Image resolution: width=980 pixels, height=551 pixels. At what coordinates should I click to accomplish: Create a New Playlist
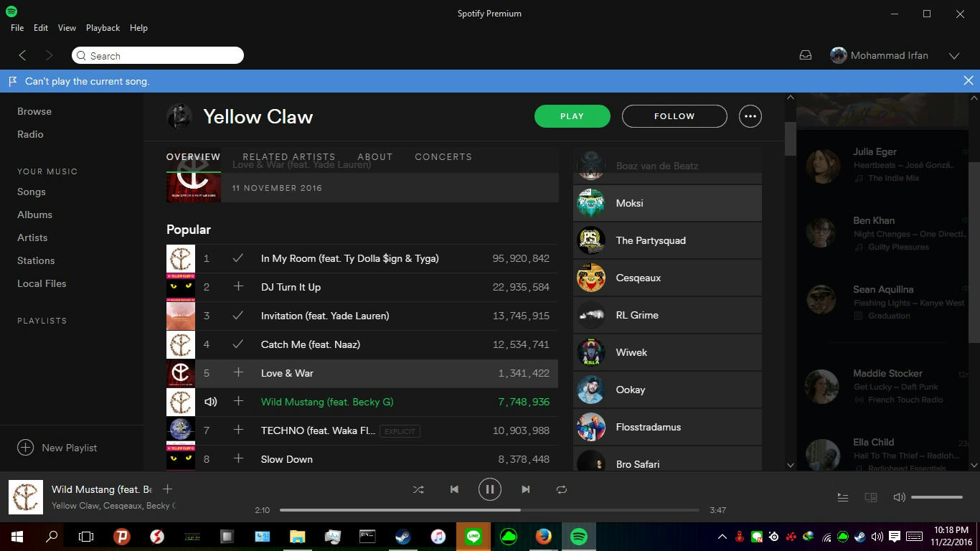pos(57,448)
